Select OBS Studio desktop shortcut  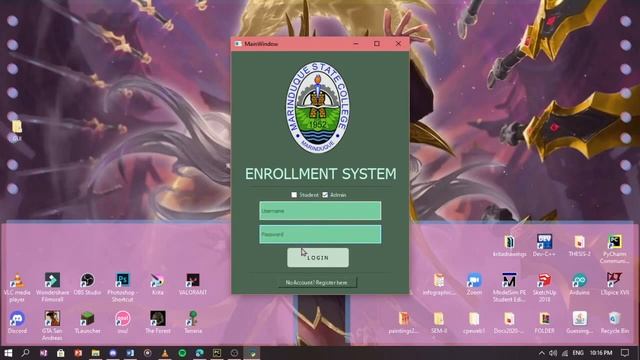point(87,284)
